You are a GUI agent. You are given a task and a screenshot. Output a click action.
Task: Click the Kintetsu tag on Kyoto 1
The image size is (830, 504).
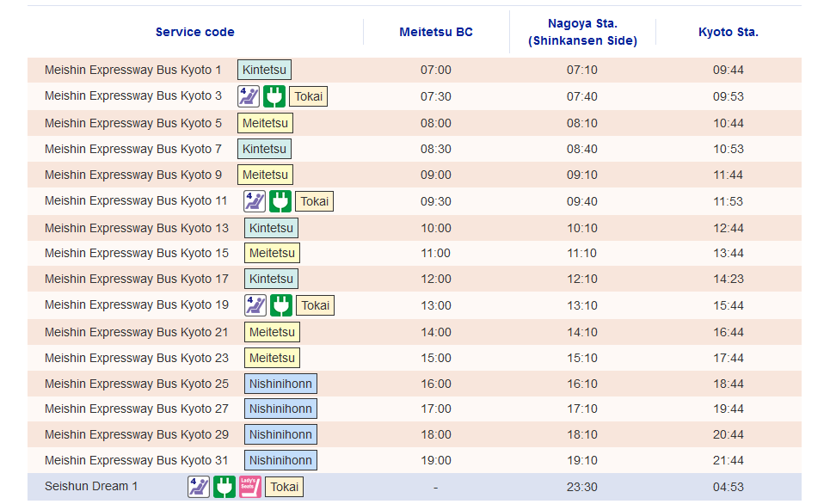(x=264, y=70)
